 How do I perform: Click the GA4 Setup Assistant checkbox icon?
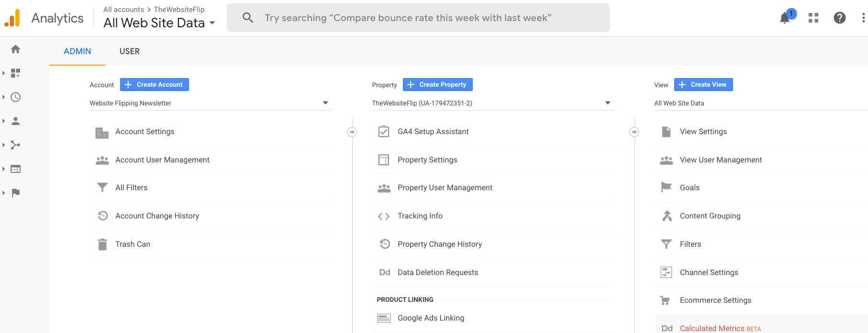coord(384,131)
